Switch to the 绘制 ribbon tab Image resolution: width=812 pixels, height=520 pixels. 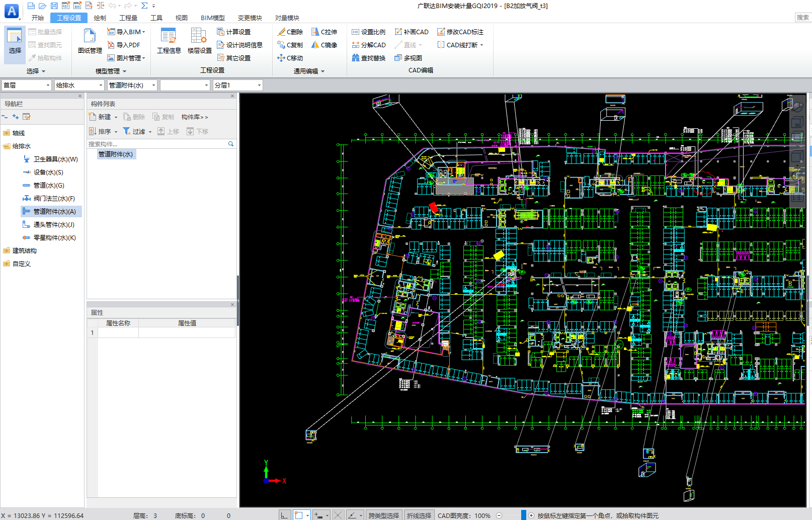pos(100,18)
